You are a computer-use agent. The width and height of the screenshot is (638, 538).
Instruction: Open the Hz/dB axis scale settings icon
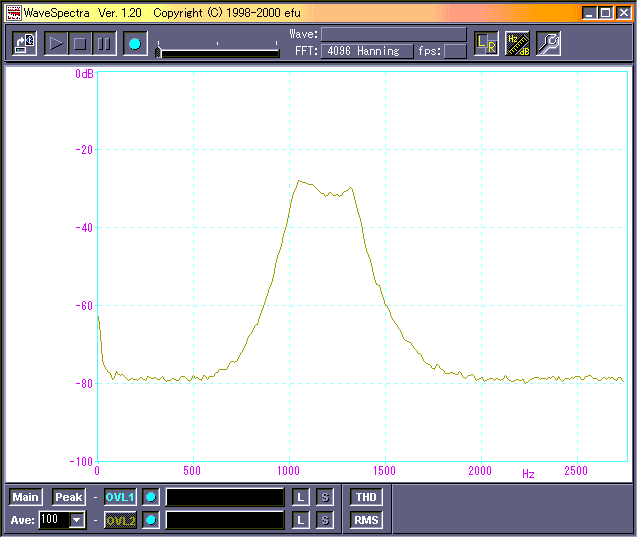pyautogui.click(x=517, y=44)
